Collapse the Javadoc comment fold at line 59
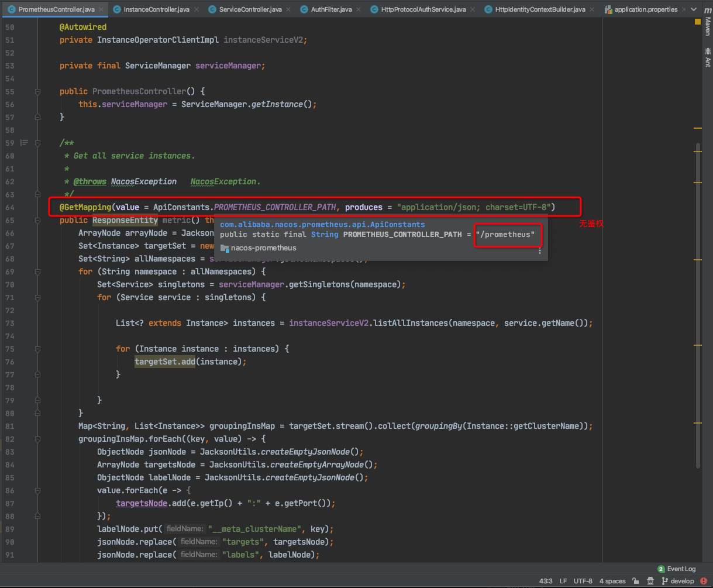The height and width of the screenshot is (588, 713). click(x=38, y=143)
